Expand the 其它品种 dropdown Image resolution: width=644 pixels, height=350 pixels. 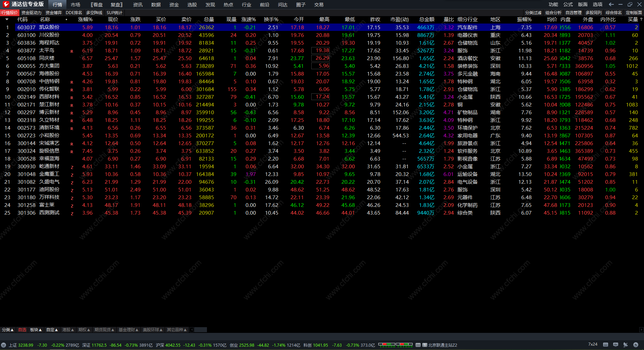click(177, 330)
